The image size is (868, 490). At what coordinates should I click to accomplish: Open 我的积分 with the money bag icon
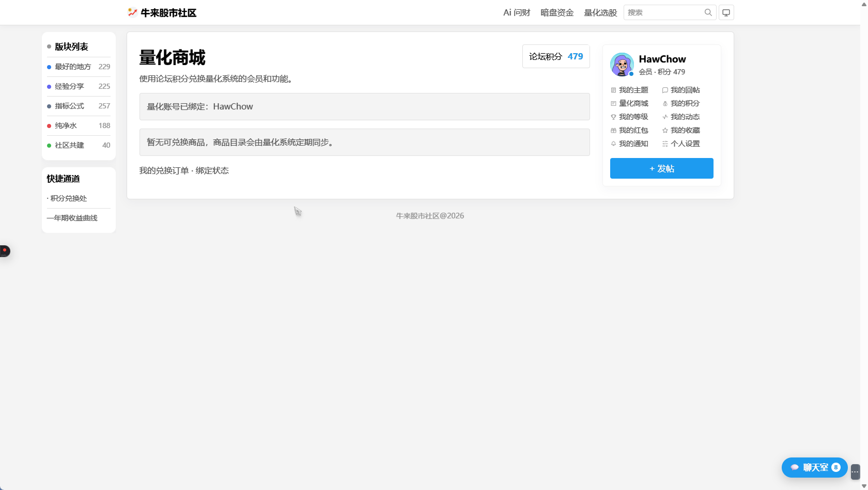click(x=681, y=103)
